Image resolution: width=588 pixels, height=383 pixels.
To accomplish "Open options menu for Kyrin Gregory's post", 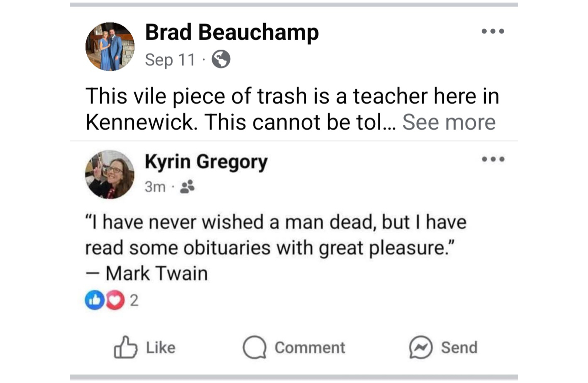I will point(493,159).
